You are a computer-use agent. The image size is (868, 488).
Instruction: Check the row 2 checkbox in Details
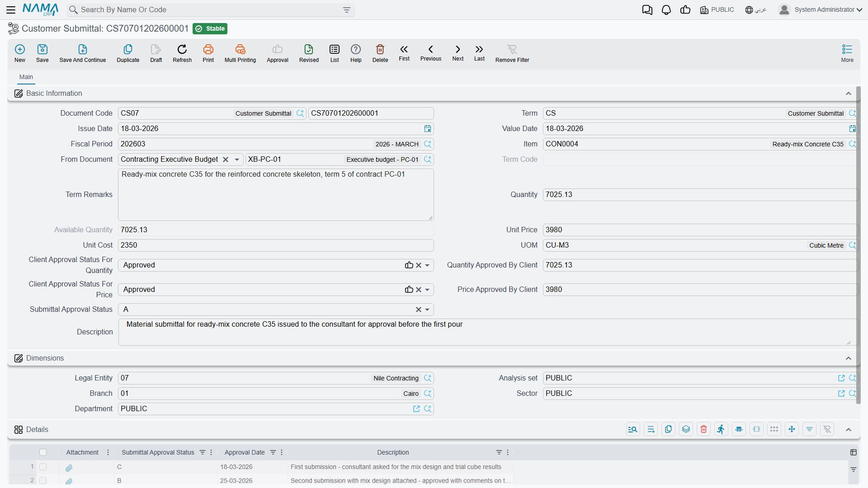(43, 480)
